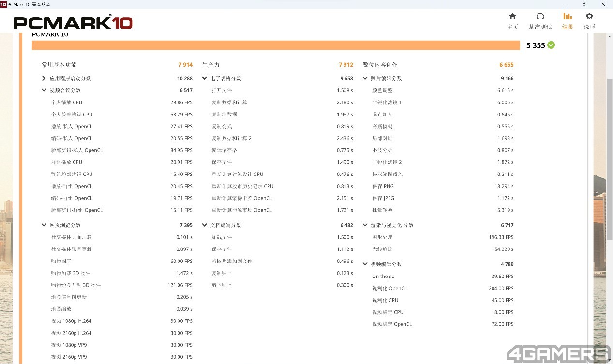Click the 复制数据和计算 2 row
Viewport: 613px width, 364px height.
click(283, 138)
